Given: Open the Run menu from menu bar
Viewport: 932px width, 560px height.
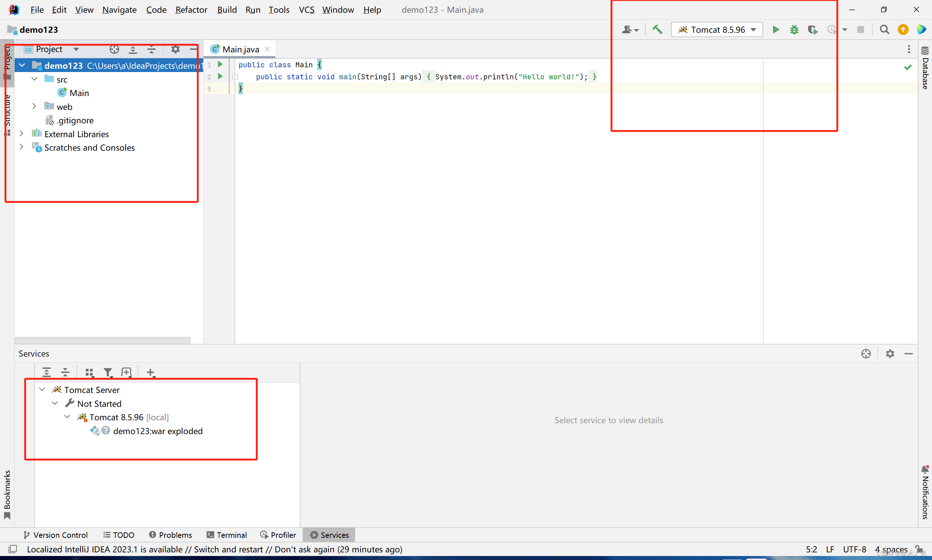Looking at the screenshot, I should click(x=252, y=9).
